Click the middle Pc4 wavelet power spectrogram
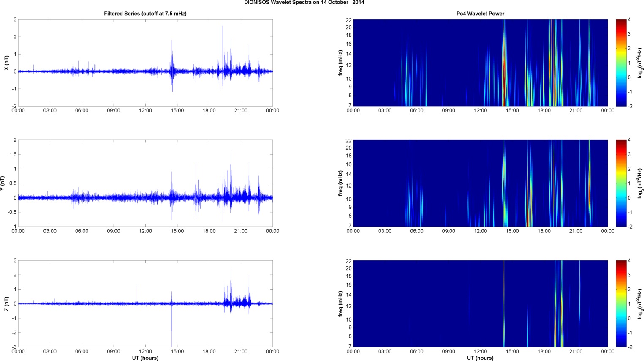Image resolution: width=644 pixels, height=361 pixels. click(x=480, y=183)
